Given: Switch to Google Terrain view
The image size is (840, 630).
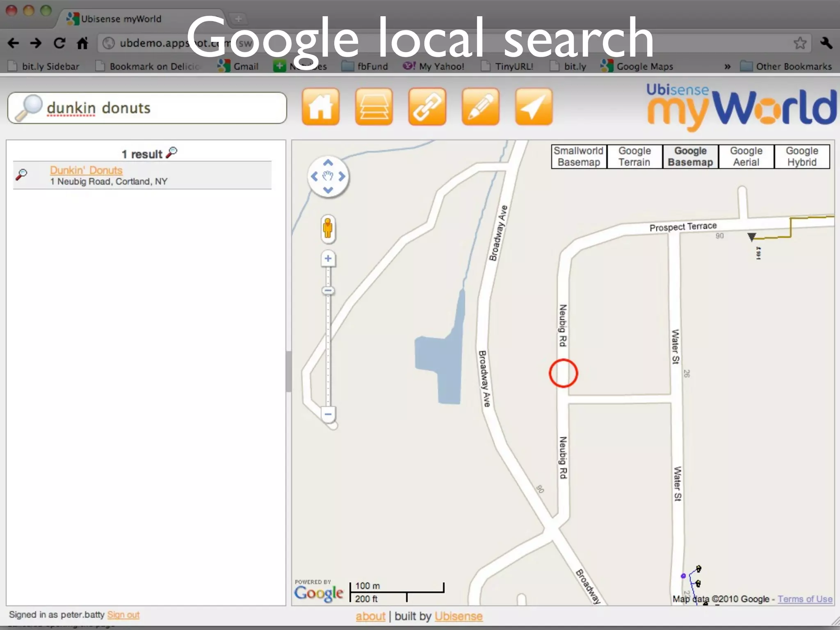Looking at the screenshot, I should click(635, 157).
